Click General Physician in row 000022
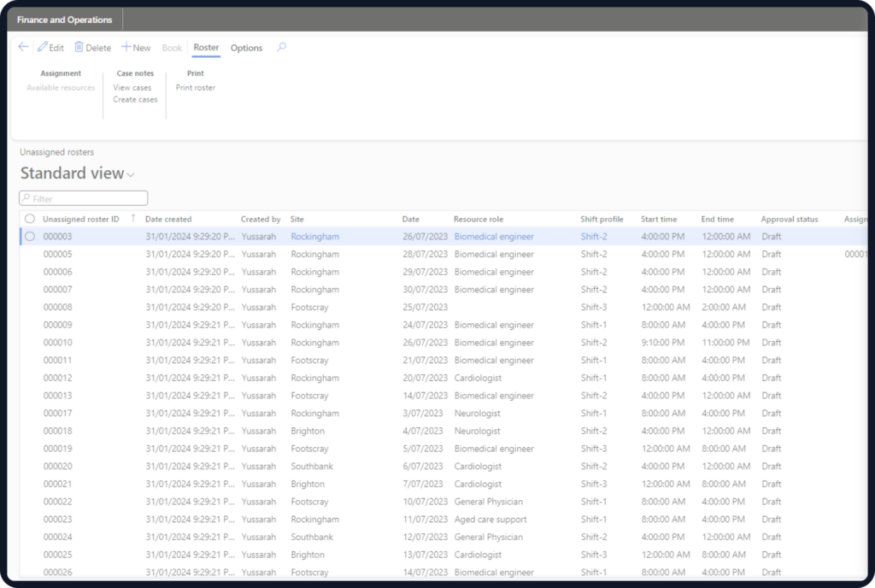The height and width of the screenshot is (588, 875). coord(488,502)
